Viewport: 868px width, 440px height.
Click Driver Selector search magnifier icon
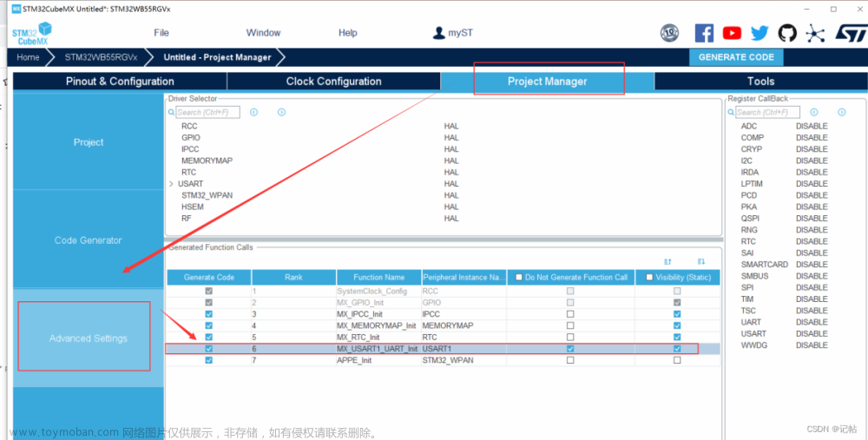172,112
